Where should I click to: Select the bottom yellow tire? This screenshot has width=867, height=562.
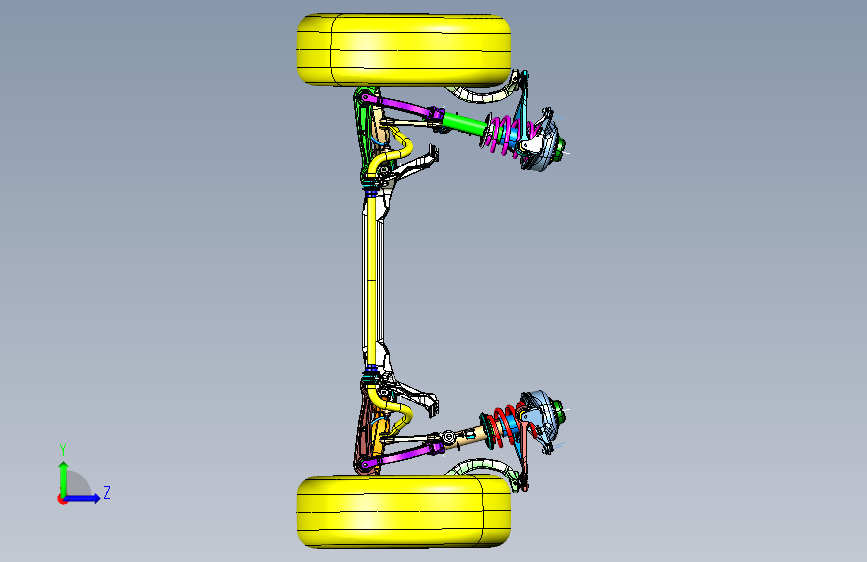[x=404, y=512]
